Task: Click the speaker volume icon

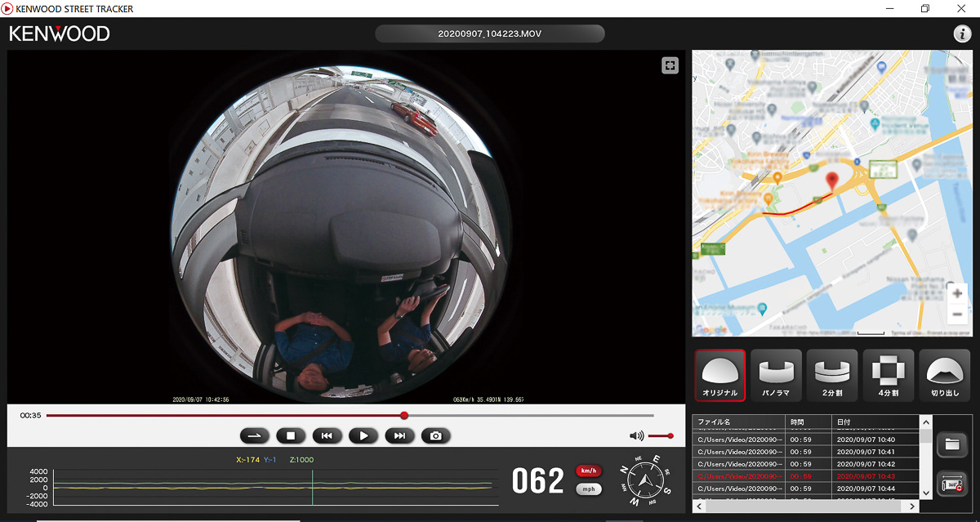Action: (x=636, y=436)
